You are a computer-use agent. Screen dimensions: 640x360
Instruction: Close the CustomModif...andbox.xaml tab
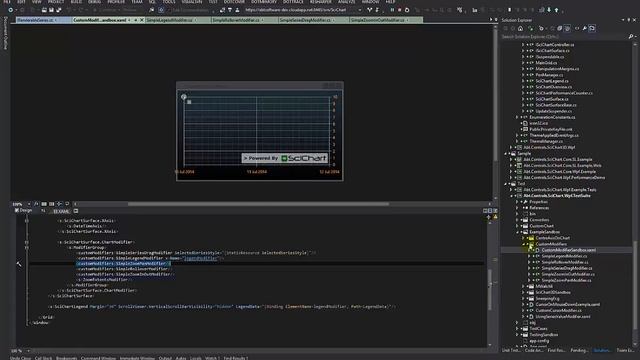pos(142,20)
